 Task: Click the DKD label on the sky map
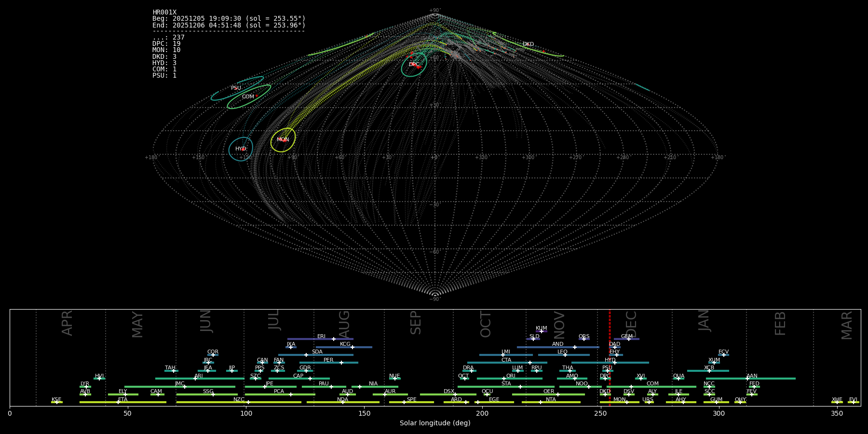pos(528,44)
